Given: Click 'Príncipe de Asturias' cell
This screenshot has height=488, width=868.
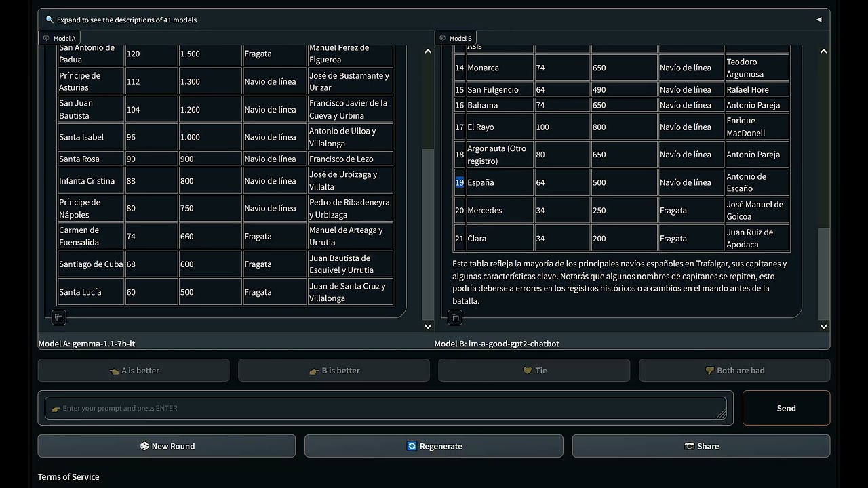Looking at the screenshot, I should coord(91,81).
